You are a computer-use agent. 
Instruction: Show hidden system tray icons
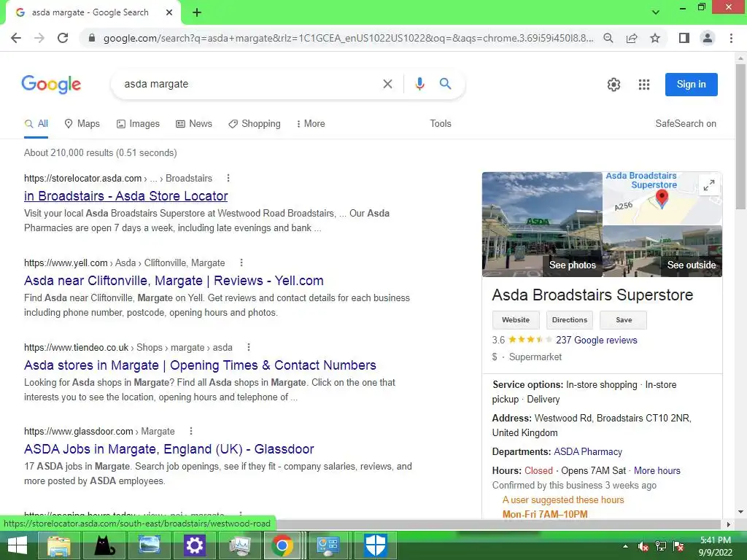[x=625, y=546]
